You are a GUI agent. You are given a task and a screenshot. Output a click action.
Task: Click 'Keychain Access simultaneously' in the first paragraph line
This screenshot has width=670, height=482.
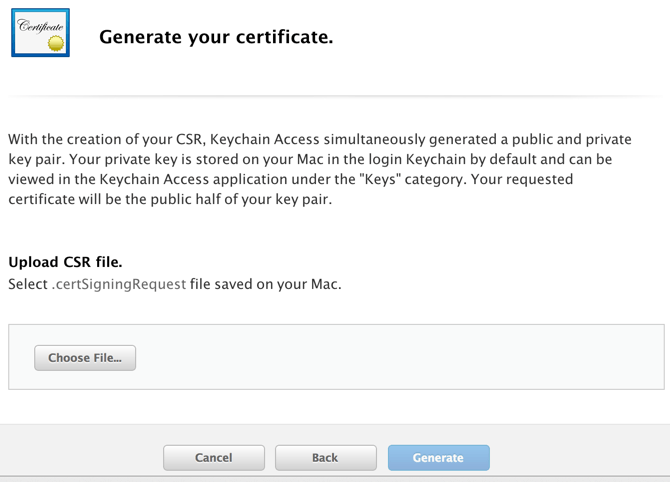point(317,139)
